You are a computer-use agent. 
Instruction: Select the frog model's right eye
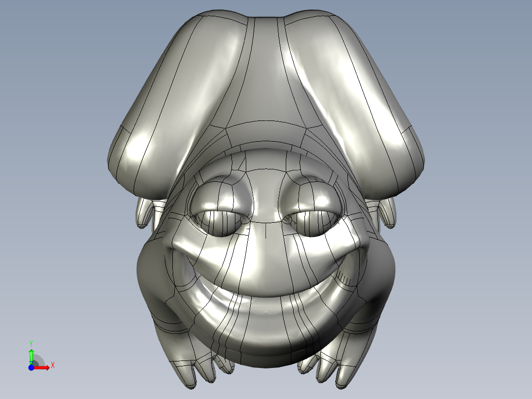311,207
